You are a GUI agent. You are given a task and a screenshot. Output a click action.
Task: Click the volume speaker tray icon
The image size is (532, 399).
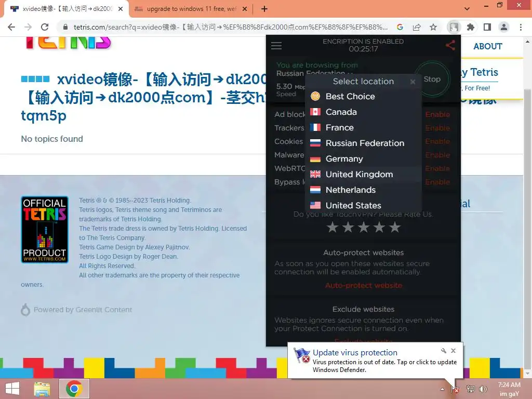point(483,389)
